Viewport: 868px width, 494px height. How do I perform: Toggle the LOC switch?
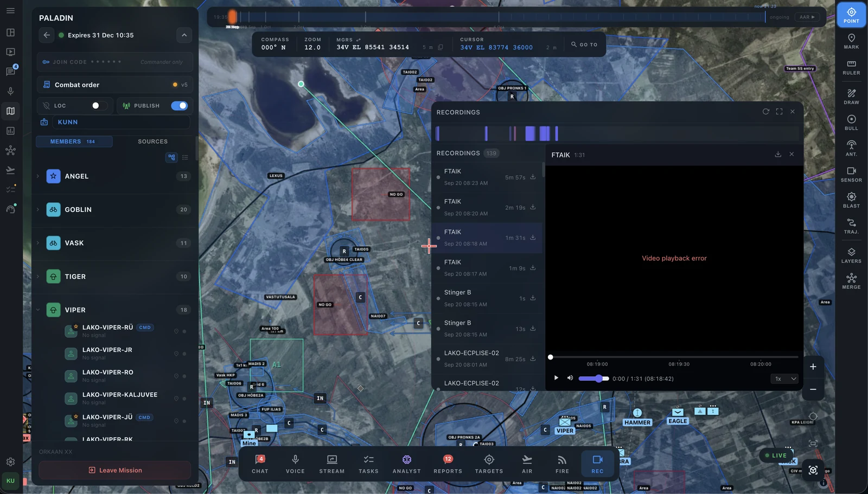point(99,106)
